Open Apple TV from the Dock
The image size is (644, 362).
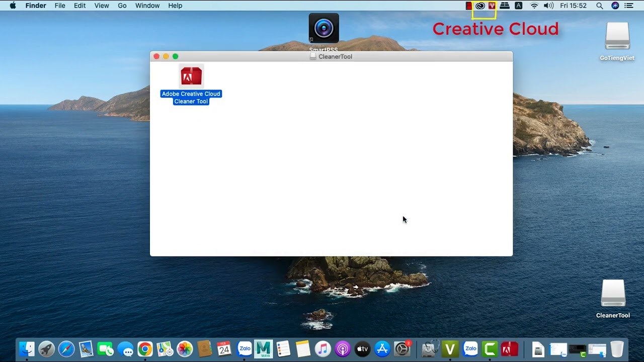click(x=362, y=348)
